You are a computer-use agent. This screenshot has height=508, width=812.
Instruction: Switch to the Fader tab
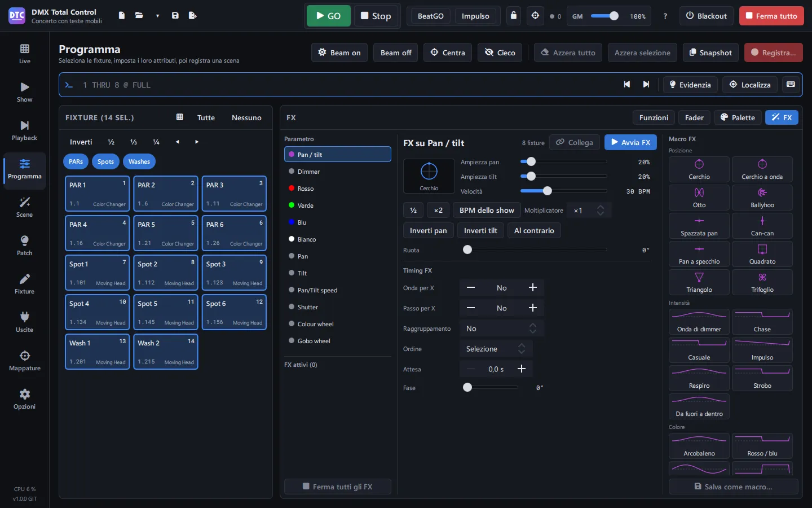click(694, 117)
